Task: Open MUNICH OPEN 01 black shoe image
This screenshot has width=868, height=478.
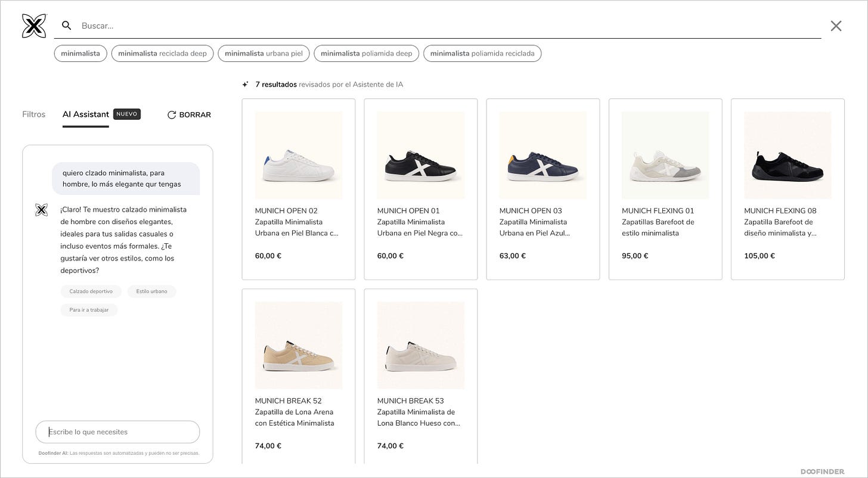Action: [421, 155]
